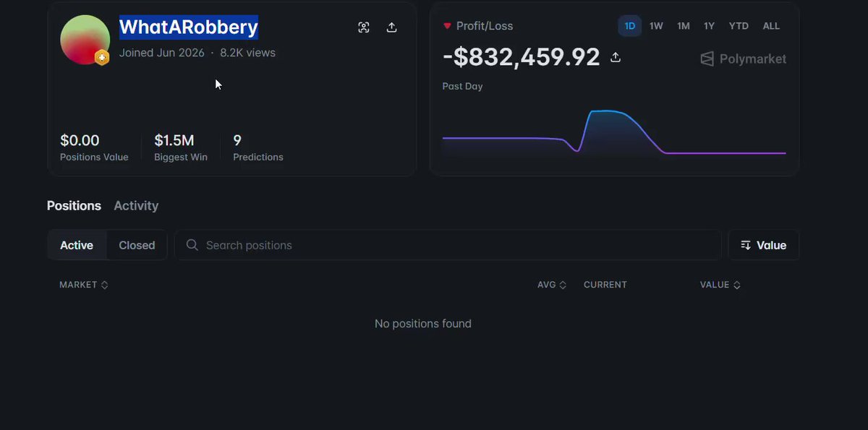Select the ALL time range

tap(771, 26)
